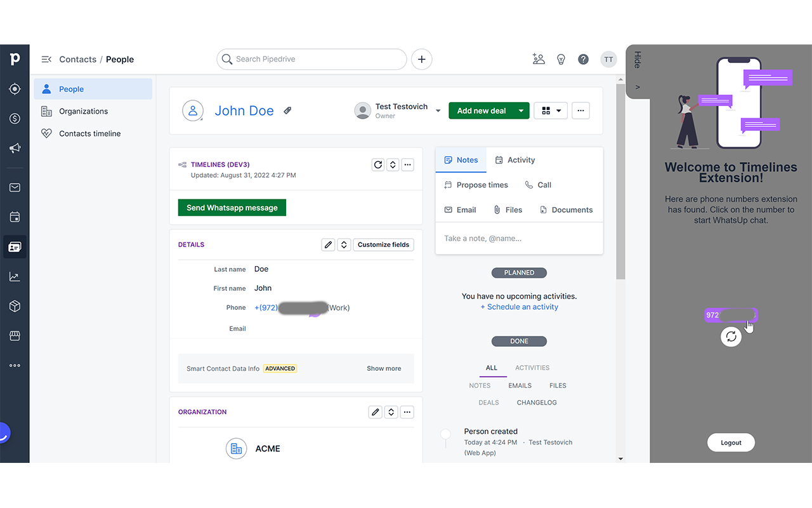Click the Add new deal button

click(481, 110)
